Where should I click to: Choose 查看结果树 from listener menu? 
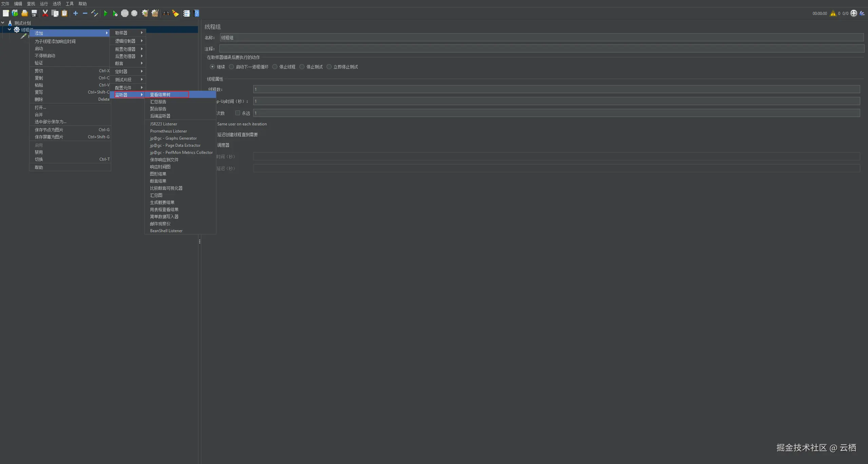(160, 95)
